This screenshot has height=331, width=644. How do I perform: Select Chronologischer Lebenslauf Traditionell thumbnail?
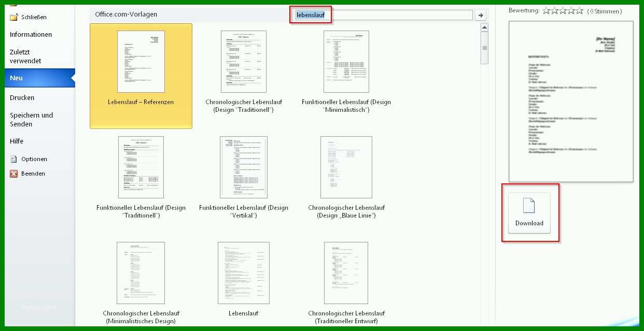click(244, 62)
